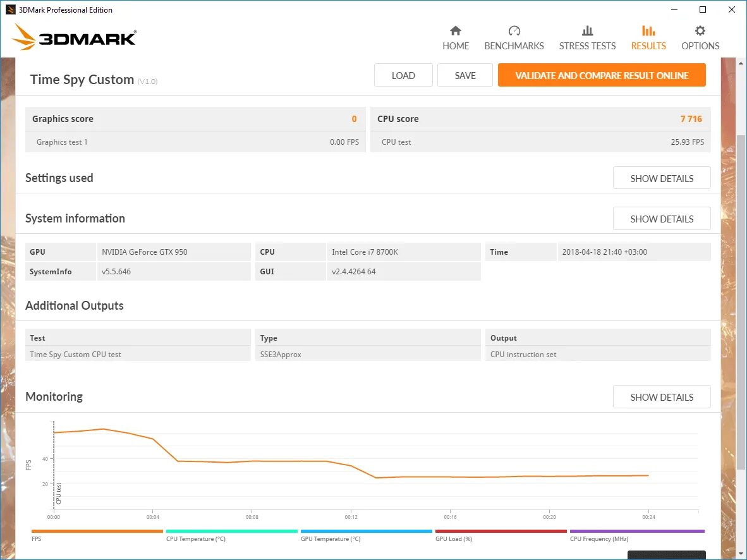Click the Options gear icon
Image resolution: width=747 pixels, height=560 pixels.
(x=700, y=31)
